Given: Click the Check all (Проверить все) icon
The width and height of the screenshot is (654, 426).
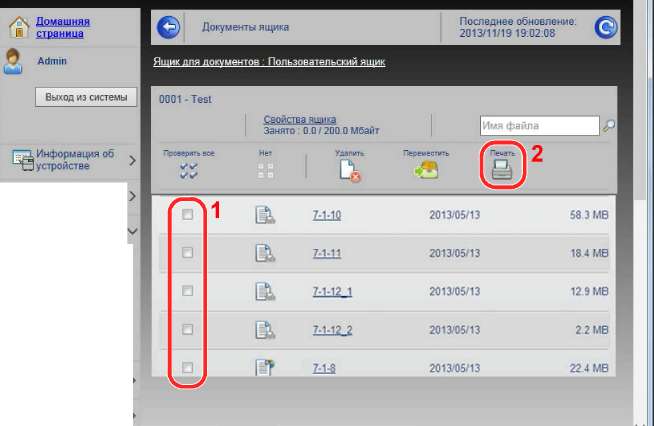Looking at the screenshot, I should coord(189,171).
